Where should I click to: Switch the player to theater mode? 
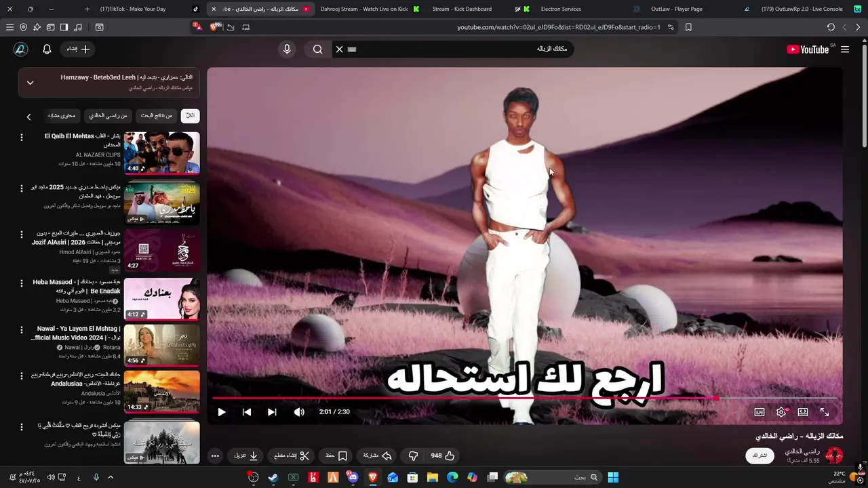(803, 412)
